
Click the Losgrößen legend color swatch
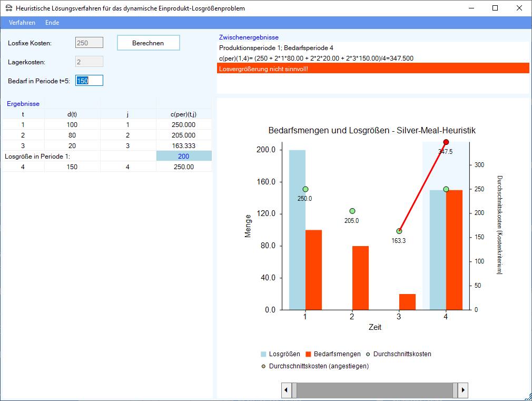pyautogui.click(x=264, y=354)
